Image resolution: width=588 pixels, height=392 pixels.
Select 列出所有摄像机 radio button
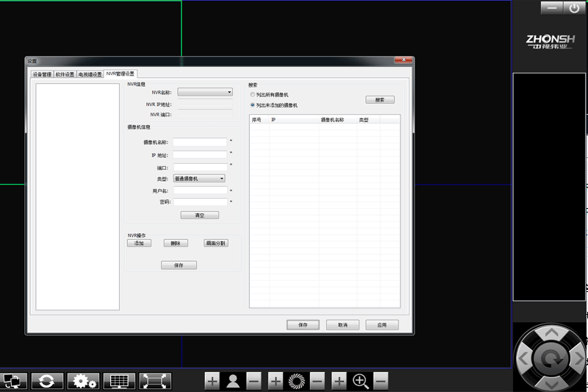[x=252, y=95]
